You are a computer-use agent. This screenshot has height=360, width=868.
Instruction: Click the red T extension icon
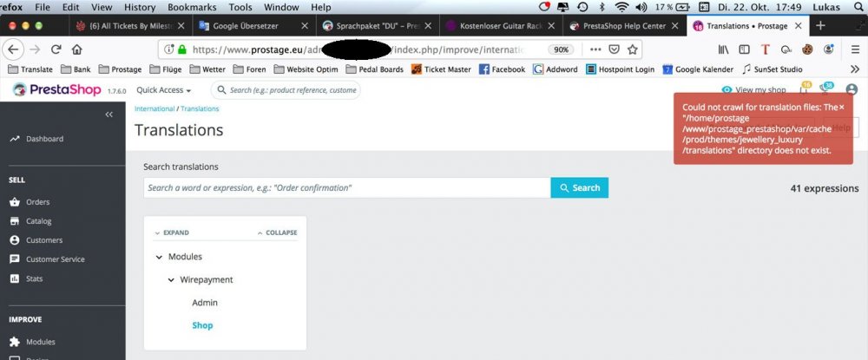765,49
